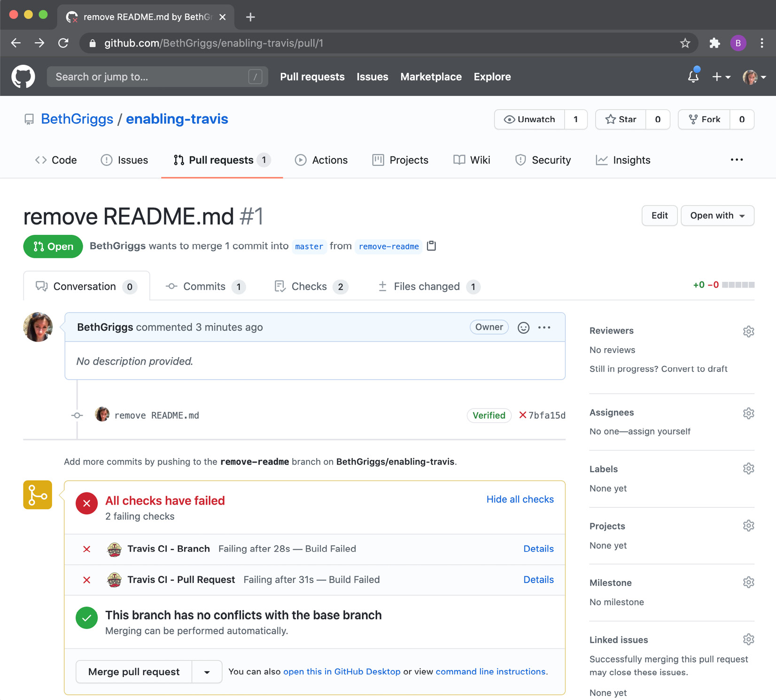Open your profile avatar menu

click(x=751, y=77)
